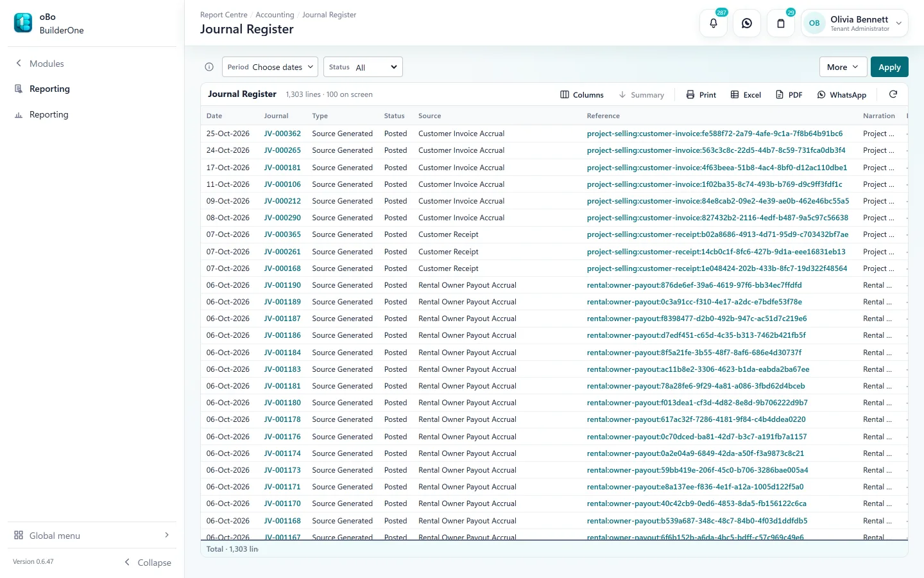Export the register as PDF
924x578 pixels.
point(789,94)
